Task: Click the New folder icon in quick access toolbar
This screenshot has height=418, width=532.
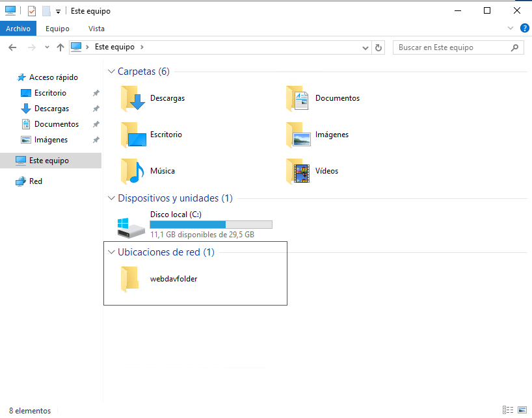Action: 46,11
